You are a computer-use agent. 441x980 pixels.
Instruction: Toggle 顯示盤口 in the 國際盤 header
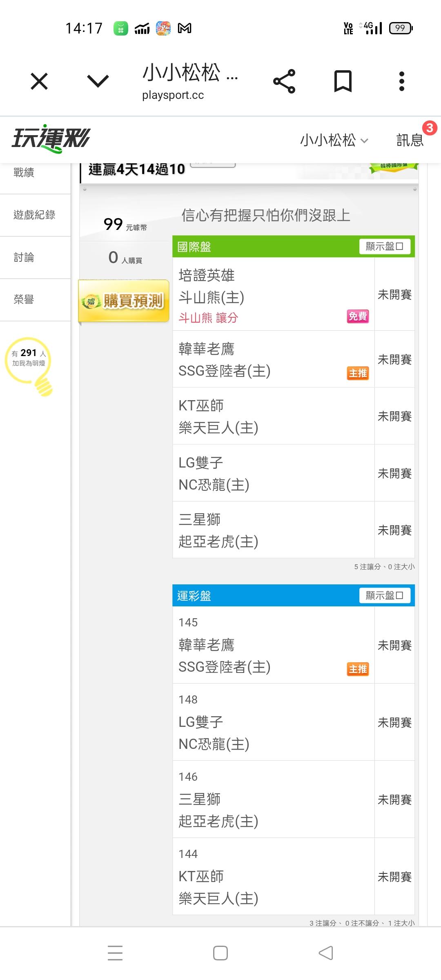coord(385,246)
